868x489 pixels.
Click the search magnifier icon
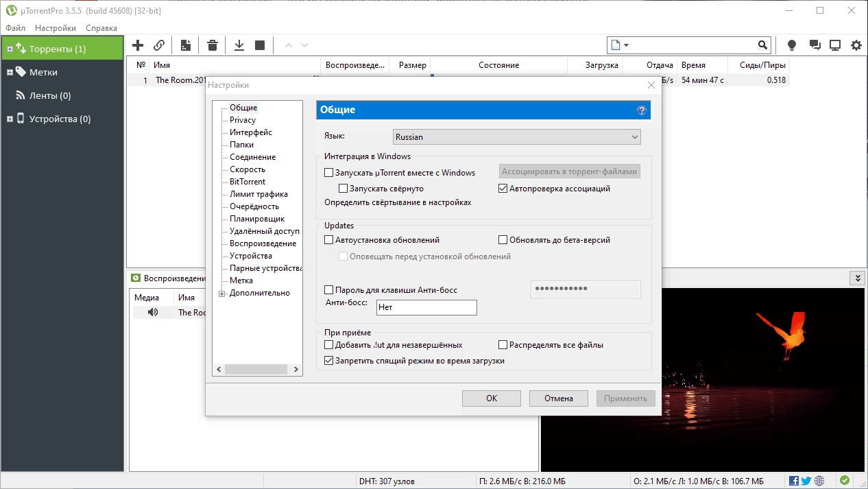pos(763,45)
